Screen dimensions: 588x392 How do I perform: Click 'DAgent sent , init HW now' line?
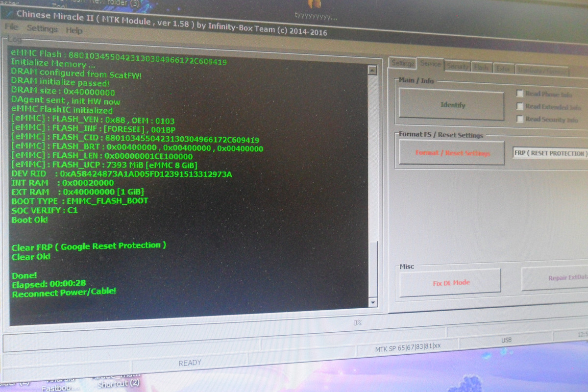click(x=66, y=101)
